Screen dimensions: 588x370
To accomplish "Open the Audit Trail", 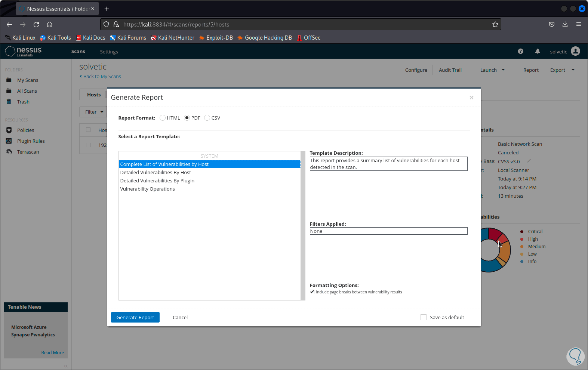I will pos(450,70).
